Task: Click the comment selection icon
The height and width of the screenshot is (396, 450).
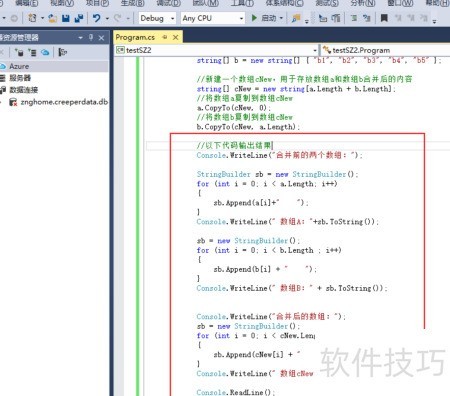Action: [x=354, y=18]
